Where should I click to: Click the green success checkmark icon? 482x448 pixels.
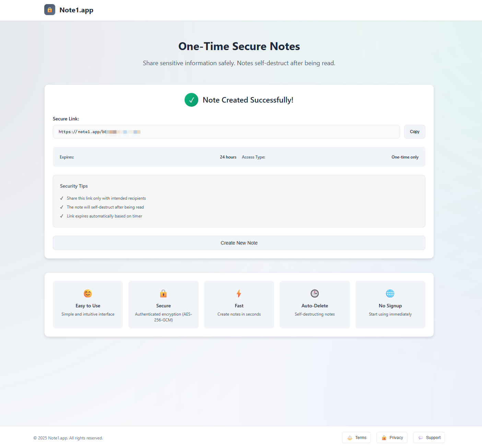tap(191, 100)
